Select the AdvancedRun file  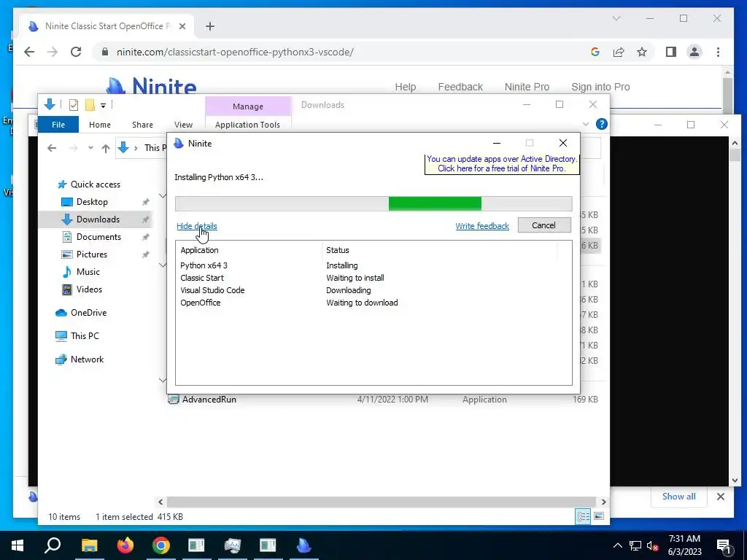tap(209, 400)
